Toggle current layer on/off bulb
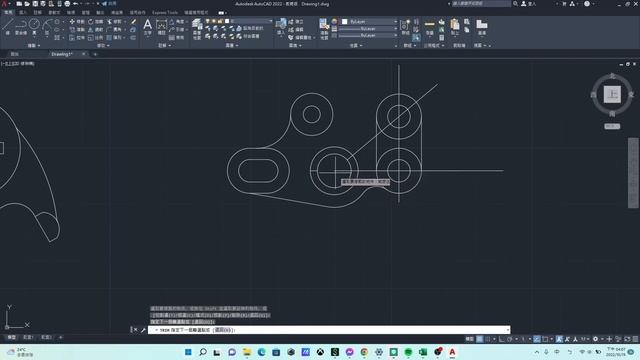 208,21
